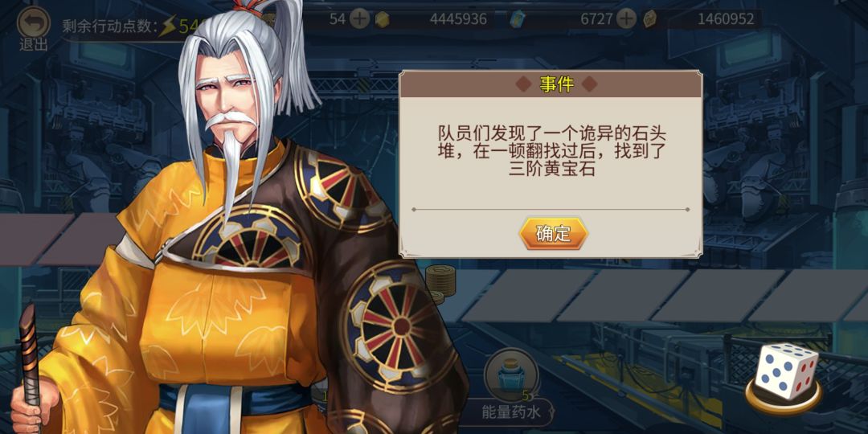Click the event description text
868x434 pixels.
tap(552, 150)
